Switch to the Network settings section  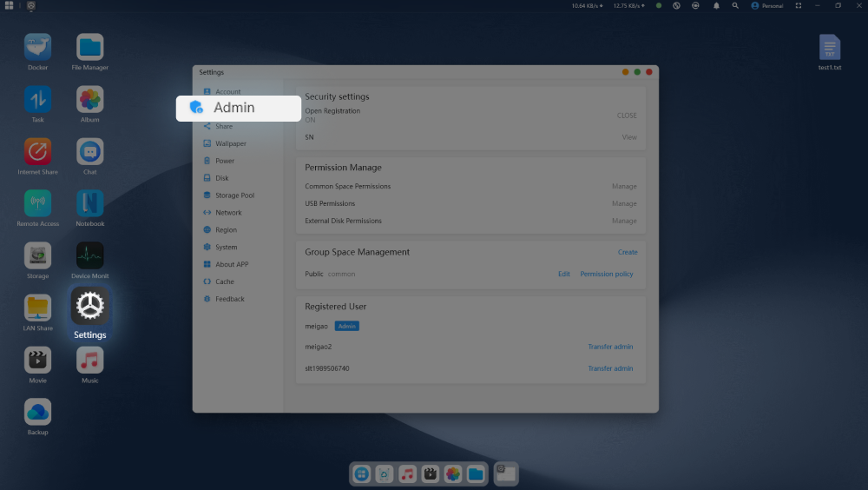pyautogui.click(x=228, y=213)
